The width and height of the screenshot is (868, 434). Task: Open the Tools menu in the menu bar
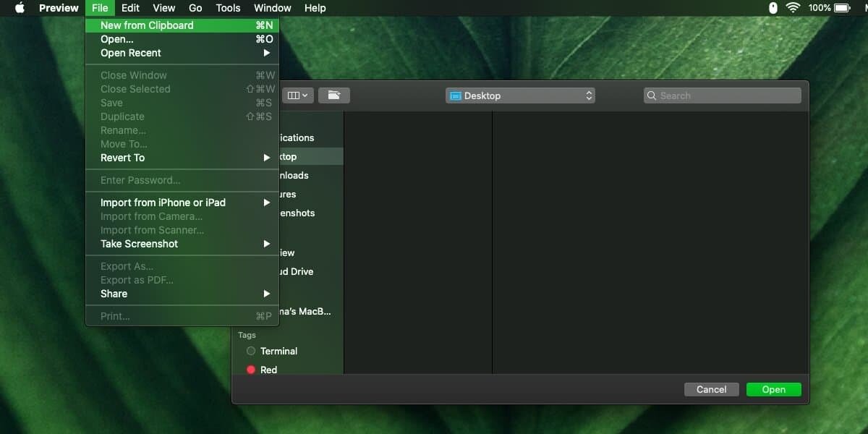(228, 8)
